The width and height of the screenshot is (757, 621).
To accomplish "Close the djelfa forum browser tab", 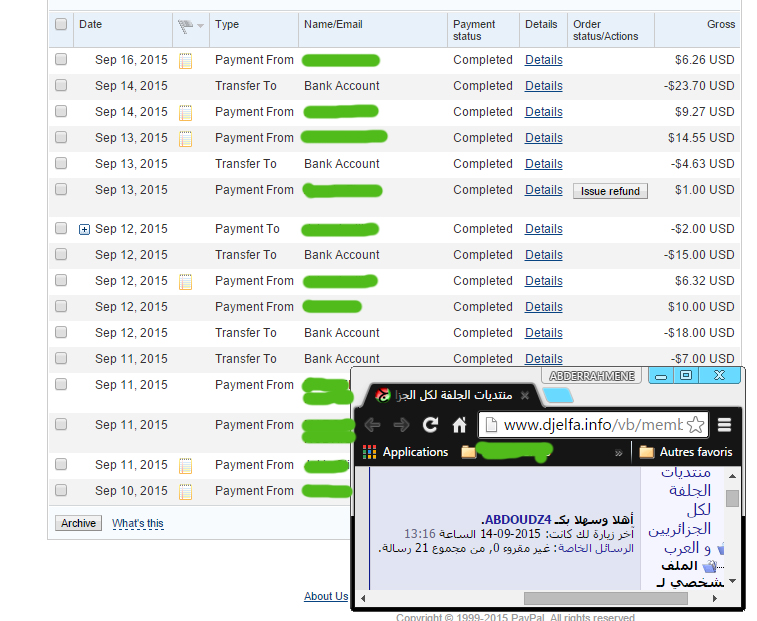I will tap(525, 395).
